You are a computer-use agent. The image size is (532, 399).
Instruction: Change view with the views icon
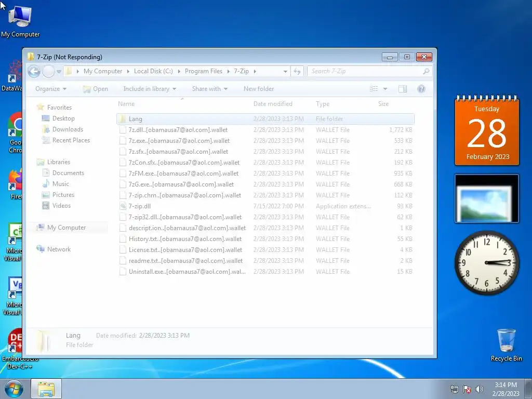(374, 89)
